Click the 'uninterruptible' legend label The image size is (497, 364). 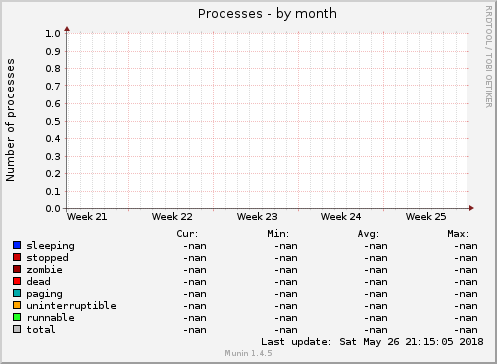coord(72,306)
